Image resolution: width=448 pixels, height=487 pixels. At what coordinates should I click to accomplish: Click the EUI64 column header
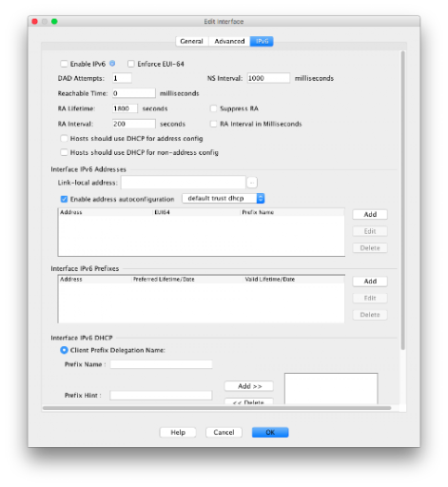coord(196,212)
